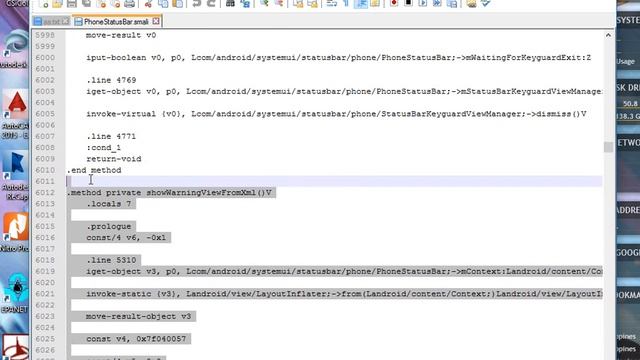Click '.line 5310' text
Viewport: 640px width, 360px height.
tap(111, 260)
